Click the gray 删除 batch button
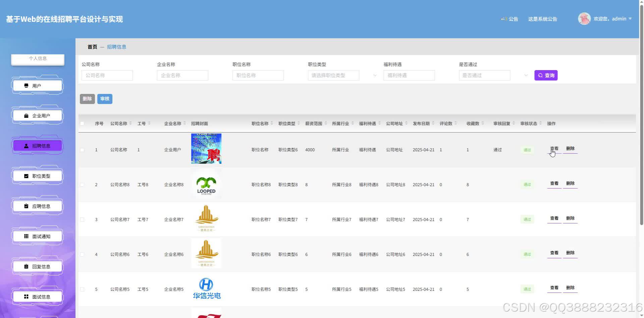 pos(87,99)
